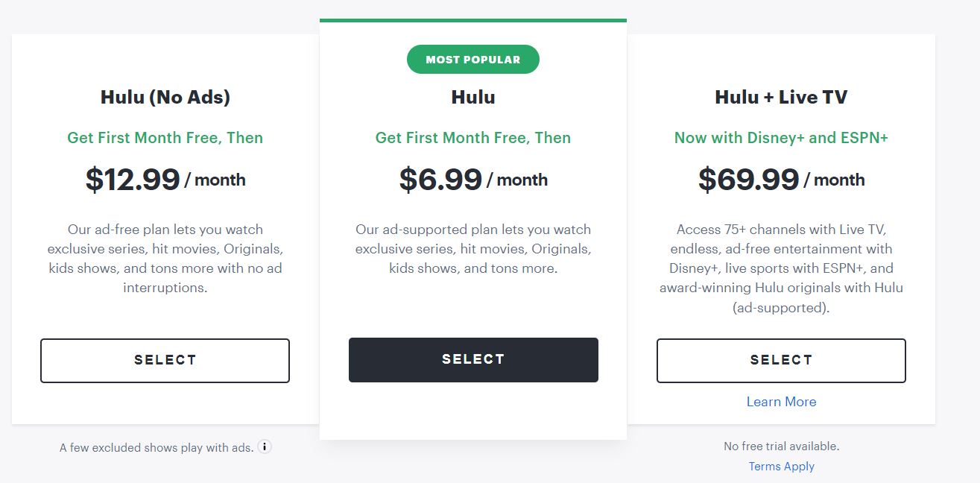Click the Access 75+ channels description paragraph
The height and width of the screenshot is (483, 980).
click(781, 268)
